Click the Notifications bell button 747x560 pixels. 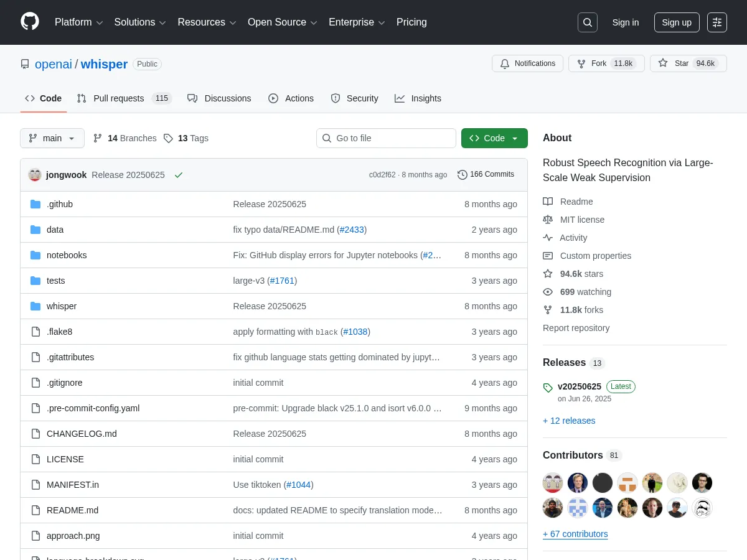pos(527,63)
